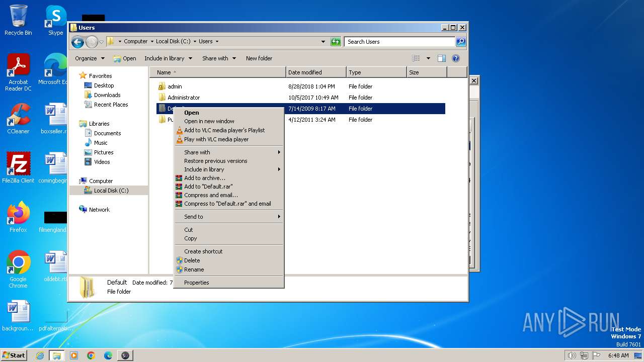Expand Include in library context submenu
Viewport: 644px width, 362px height.
tap(229, 169)
